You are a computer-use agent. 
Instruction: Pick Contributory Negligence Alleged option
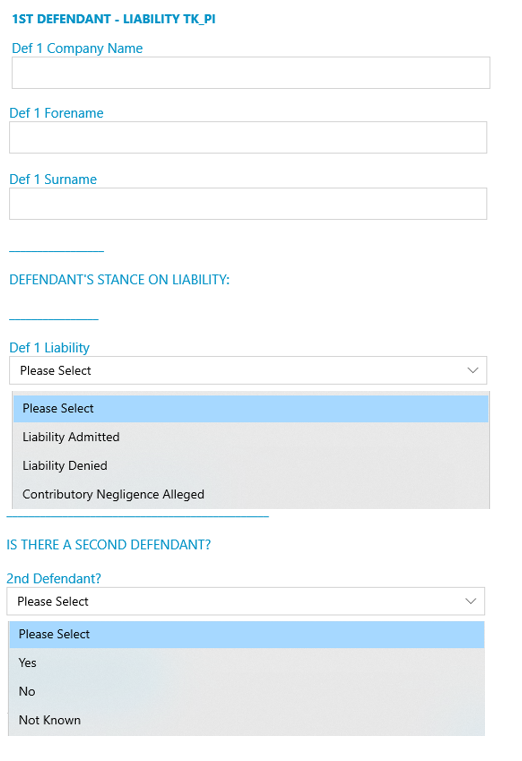pyautogui.click(x=251, y=494)
